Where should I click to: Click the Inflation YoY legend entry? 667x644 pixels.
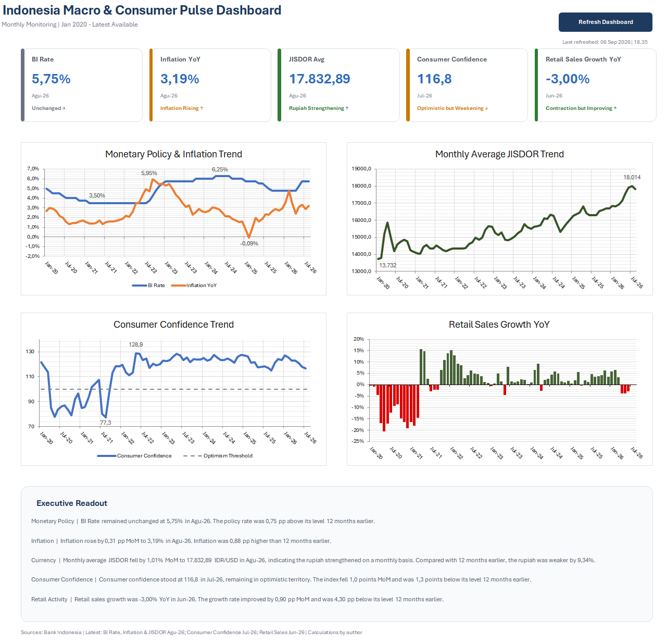194,286
